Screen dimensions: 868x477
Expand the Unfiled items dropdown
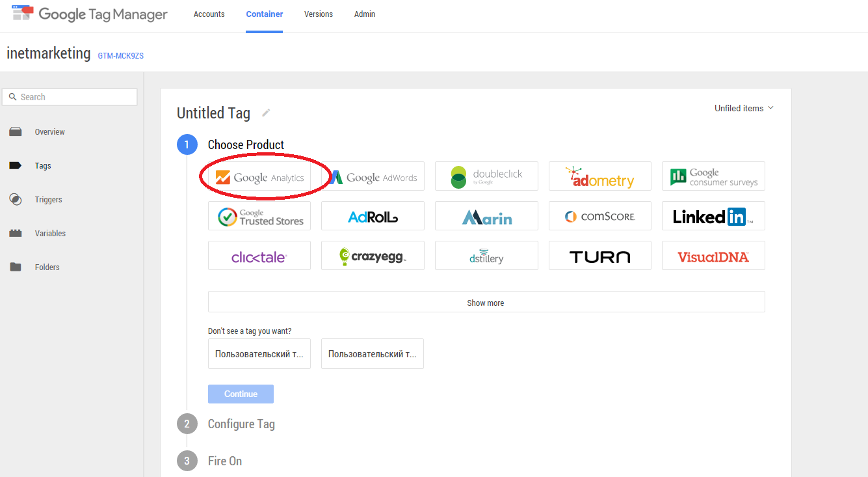pyautogui.click(x=744, y=108)
